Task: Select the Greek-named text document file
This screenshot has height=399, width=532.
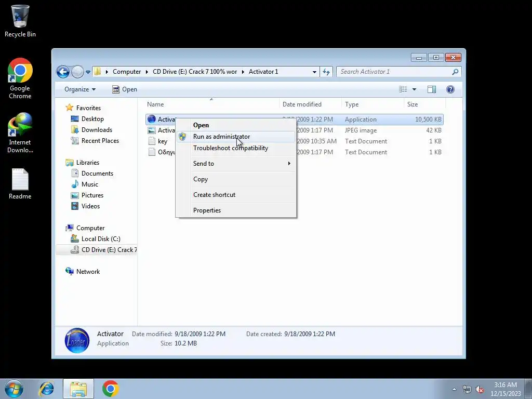Action: click(162, 152)
